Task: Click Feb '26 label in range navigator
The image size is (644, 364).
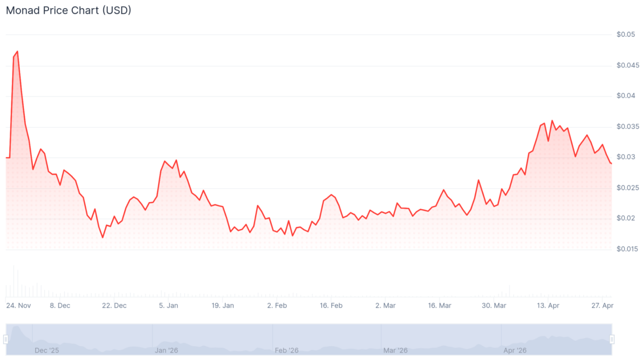Action: 286,351
